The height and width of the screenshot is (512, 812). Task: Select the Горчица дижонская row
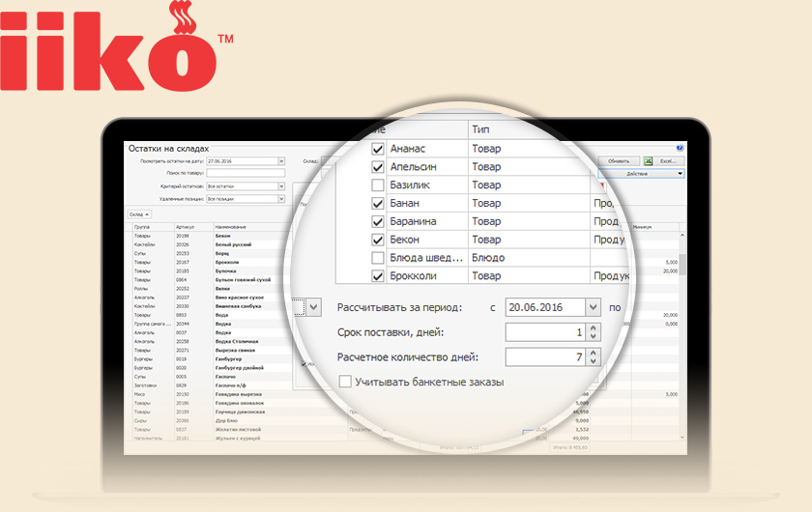tap(241, 412)
